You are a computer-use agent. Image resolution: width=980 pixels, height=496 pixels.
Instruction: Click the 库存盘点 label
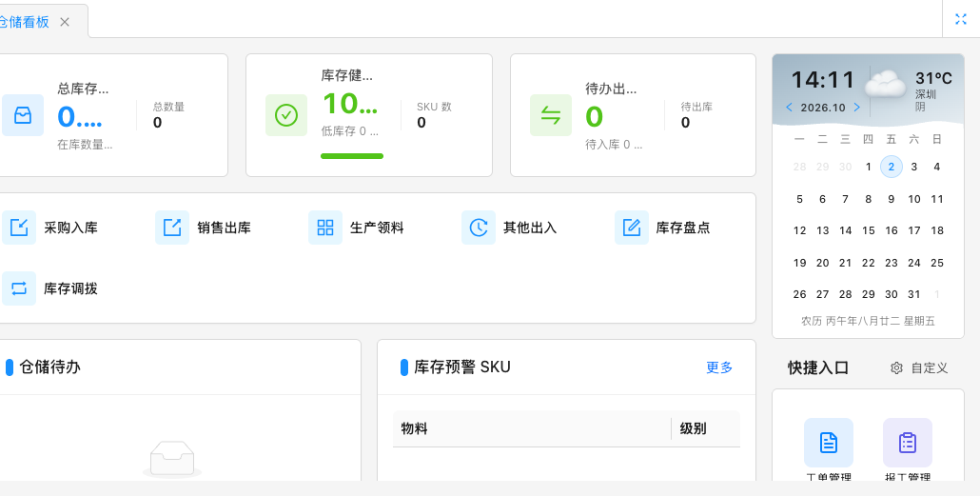click(683, 228)
